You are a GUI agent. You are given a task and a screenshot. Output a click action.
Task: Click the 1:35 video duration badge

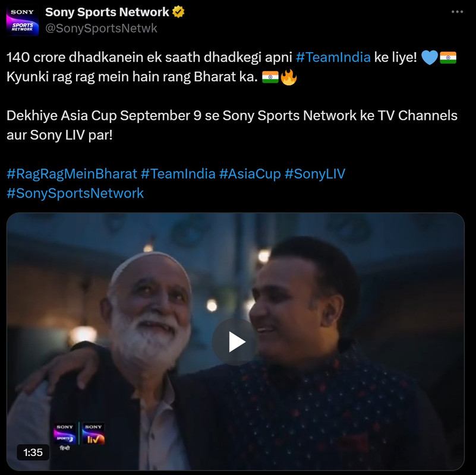pyautogui.click(x=33, y=452)
